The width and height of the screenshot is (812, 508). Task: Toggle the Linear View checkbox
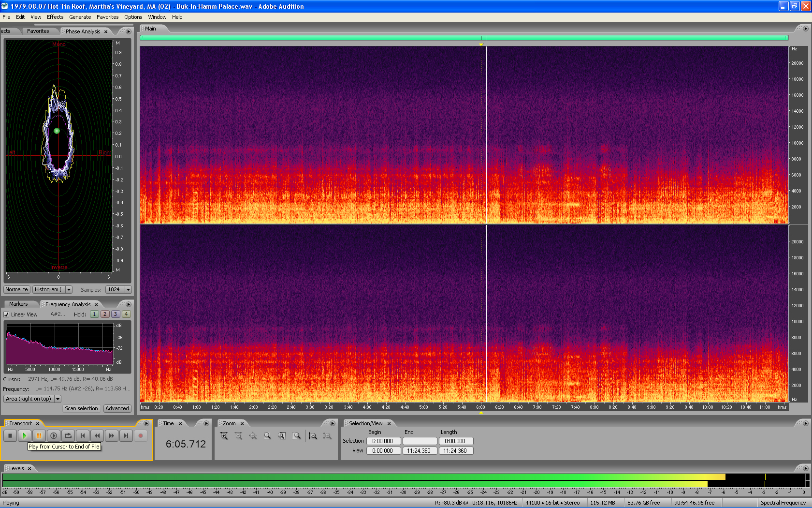point(7,314)
